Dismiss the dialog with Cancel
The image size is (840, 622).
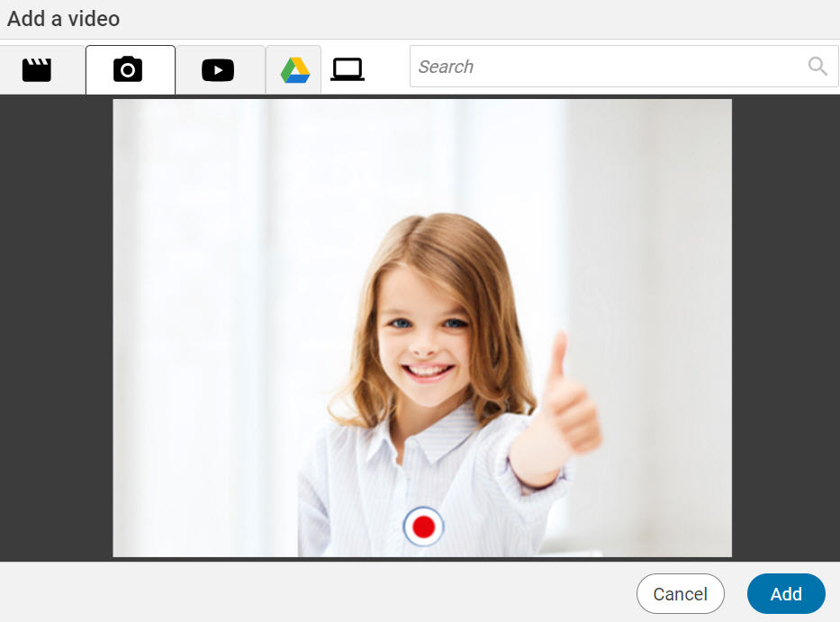tap(680, 593)
